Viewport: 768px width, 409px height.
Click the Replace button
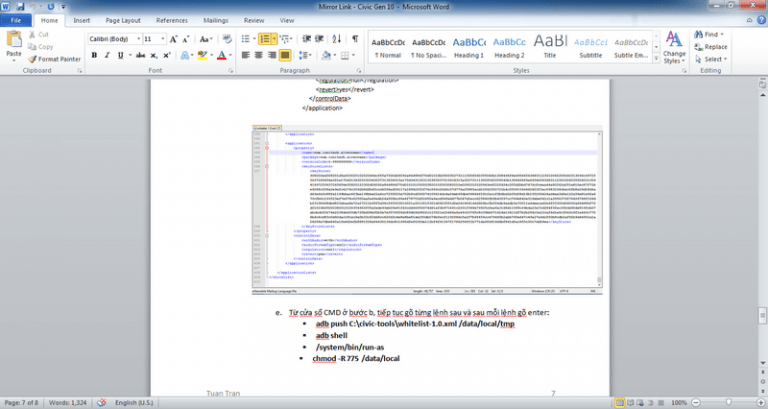[715, 46]
